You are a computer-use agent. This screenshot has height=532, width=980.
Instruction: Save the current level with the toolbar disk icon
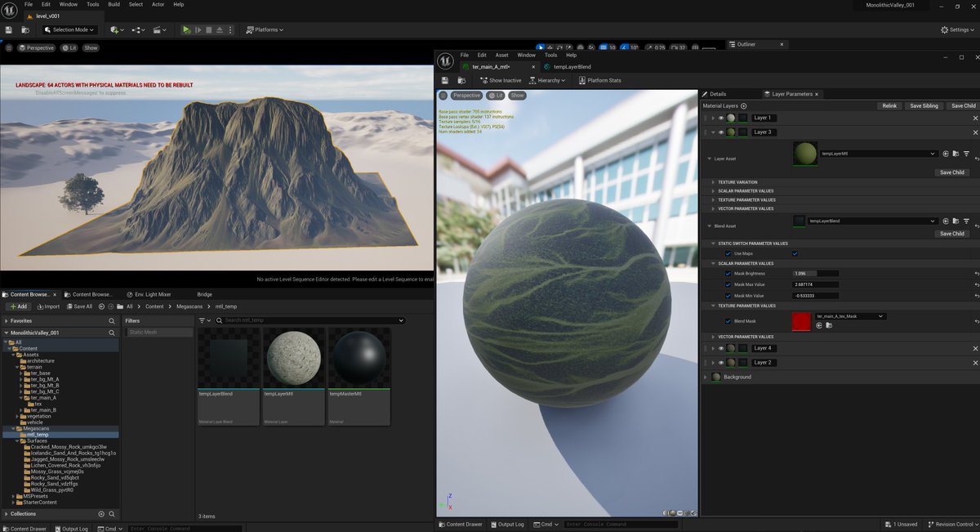click(x=8, y=30)
